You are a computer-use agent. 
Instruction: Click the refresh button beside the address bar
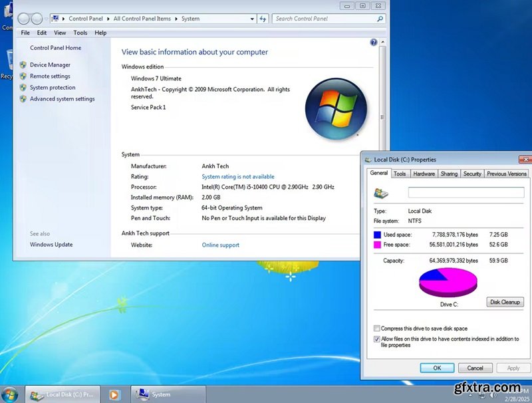tap(263, 19)
